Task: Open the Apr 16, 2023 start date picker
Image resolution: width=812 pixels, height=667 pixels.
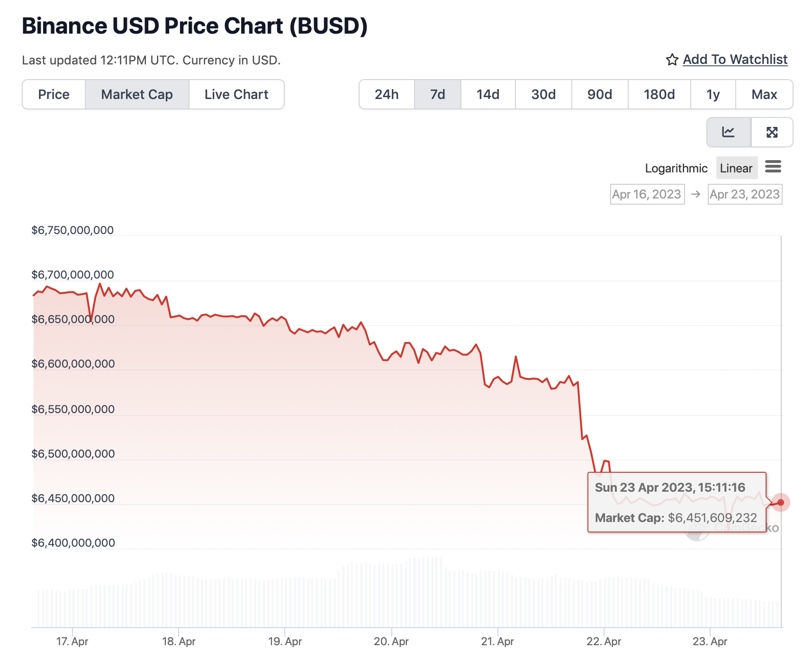Action: click(x=647, y=194)
